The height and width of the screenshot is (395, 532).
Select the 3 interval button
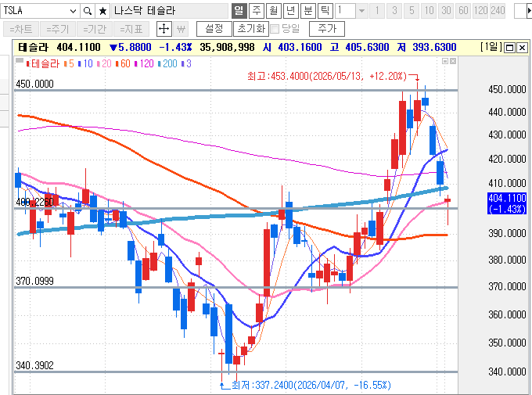(x=394, y=11)
